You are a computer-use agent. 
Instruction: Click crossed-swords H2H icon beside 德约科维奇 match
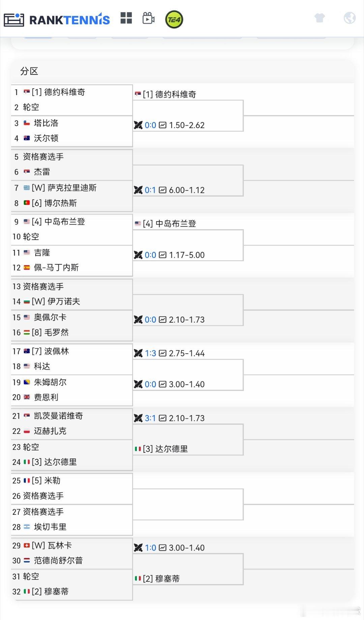pos(139,125)
